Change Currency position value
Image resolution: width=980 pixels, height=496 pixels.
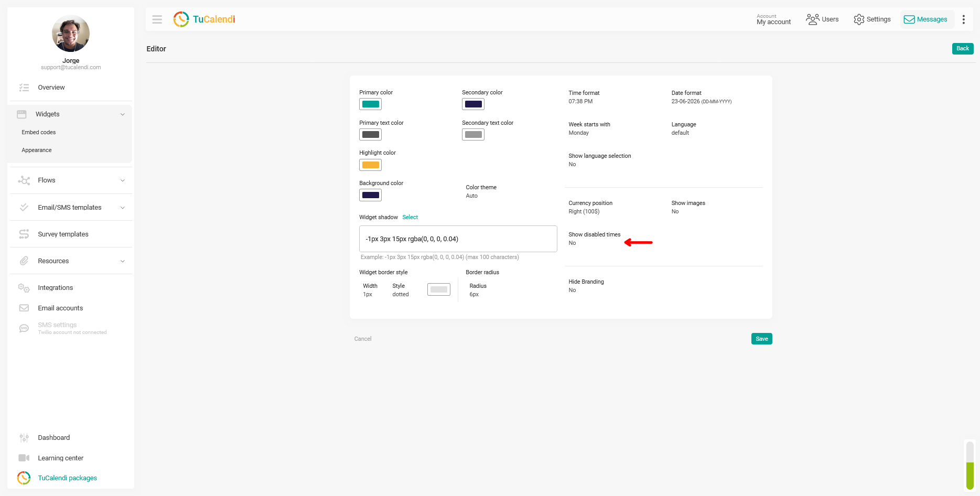584,212
